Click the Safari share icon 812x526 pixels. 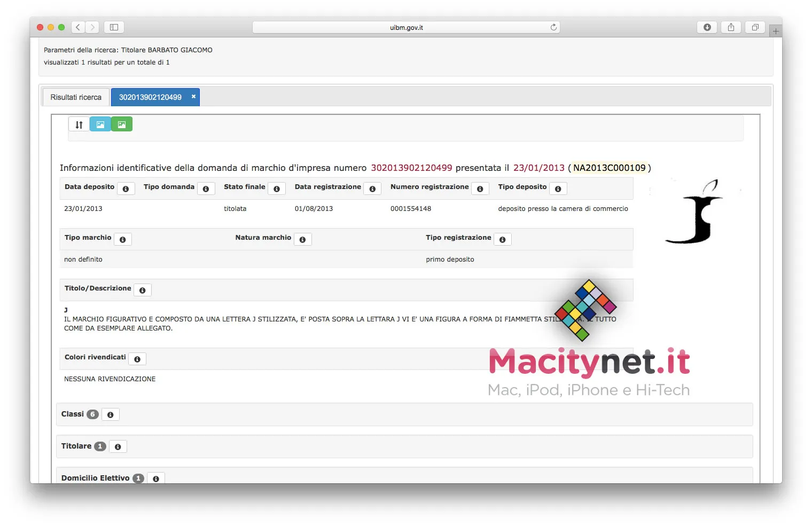(x=731, y=27)
